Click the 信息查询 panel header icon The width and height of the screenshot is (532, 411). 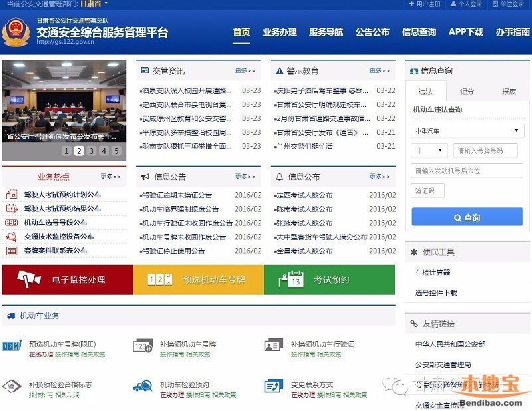(414, 70)
